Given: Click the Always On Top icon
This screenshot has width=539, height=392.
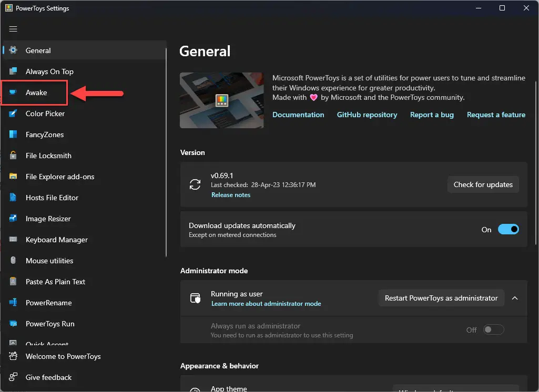Looking at the screenshot, I should pyautogui.click(x=13, y=71).
